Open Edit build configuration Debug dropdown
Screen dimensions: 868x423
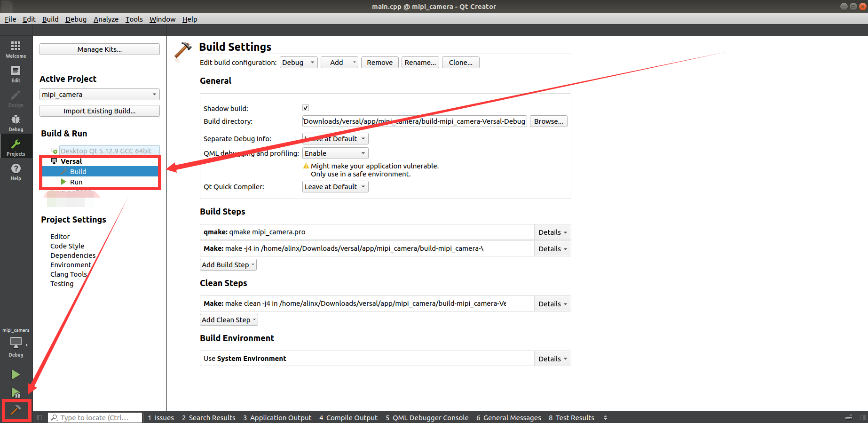tap(299, 63)
